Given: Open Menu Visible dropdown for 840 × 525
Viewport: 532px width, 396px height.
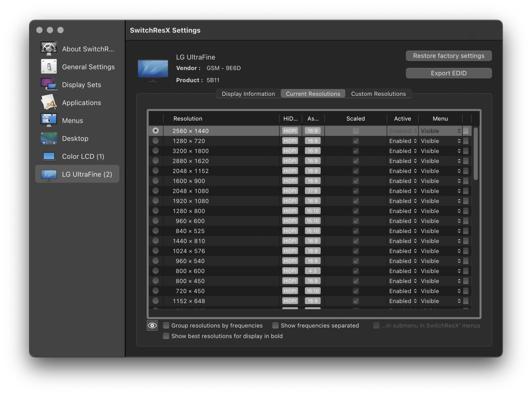Looking at the screenshot, I should 440,231.
